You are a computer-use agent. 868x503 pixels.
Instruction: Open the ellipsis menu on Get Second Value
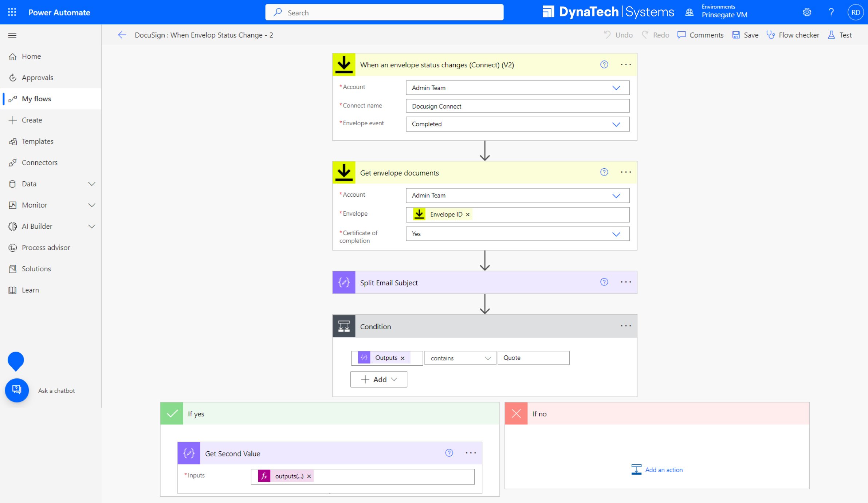pyautogui.click(x=471, y=453)
